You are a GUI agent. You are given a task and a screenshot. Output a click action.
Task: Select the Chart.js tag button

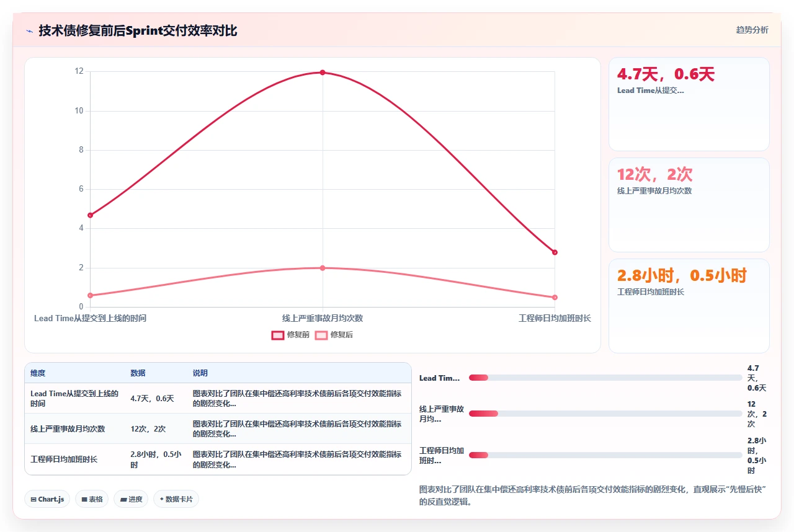pos(47,499)
